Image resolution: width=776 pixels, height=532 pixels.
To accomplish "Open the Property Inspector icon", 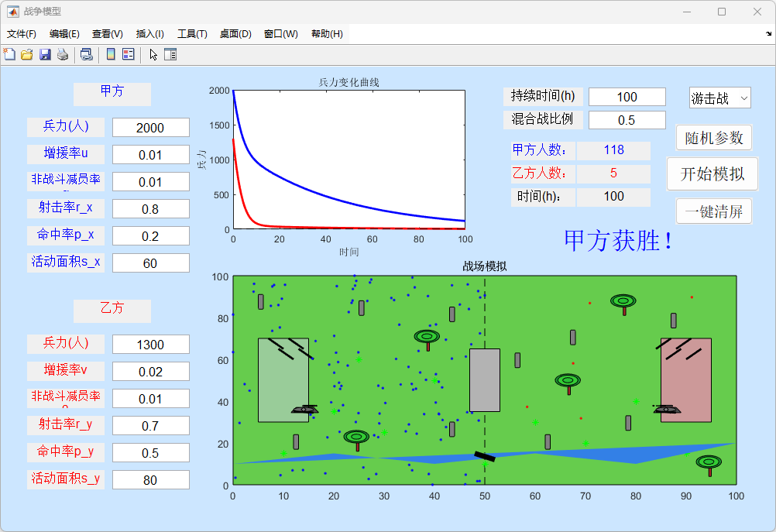I will click(x=170, y=54).
